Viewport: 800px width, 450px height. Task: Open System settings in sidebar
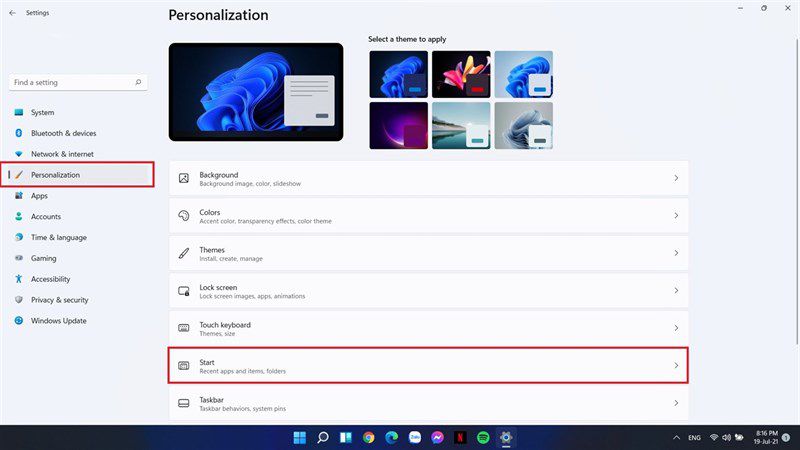tap(78, 112)
